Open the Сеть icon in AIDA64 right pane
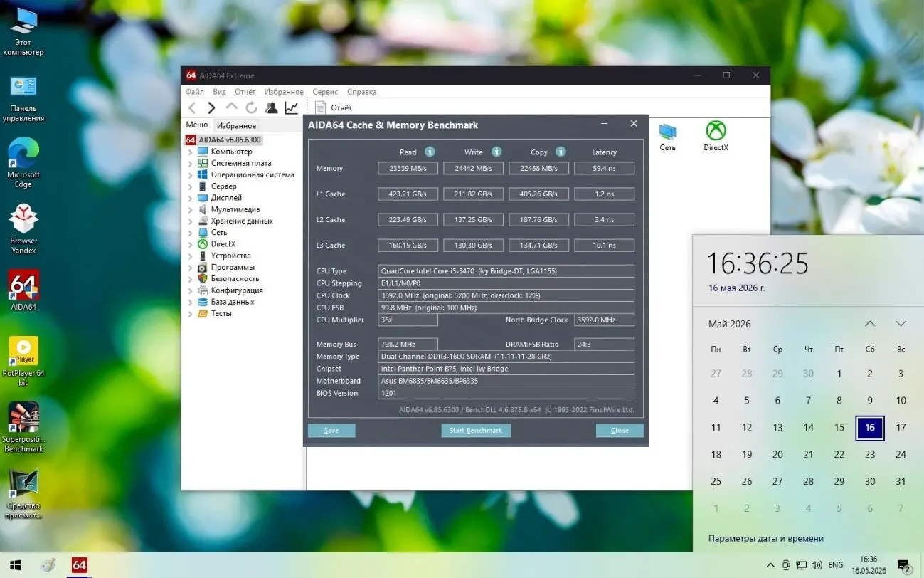924x578 pixels. coord(667,136)
